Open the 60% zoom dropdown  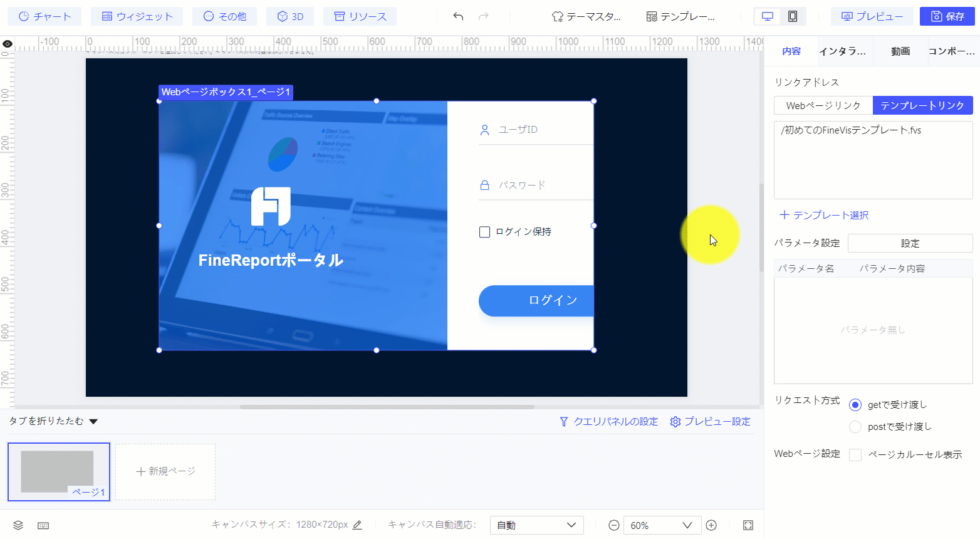pos(661,525)
